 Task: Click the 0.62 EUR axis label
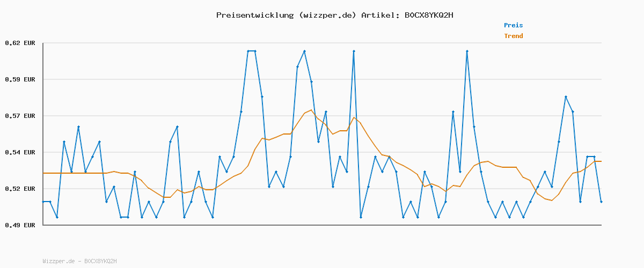point(20,43)
